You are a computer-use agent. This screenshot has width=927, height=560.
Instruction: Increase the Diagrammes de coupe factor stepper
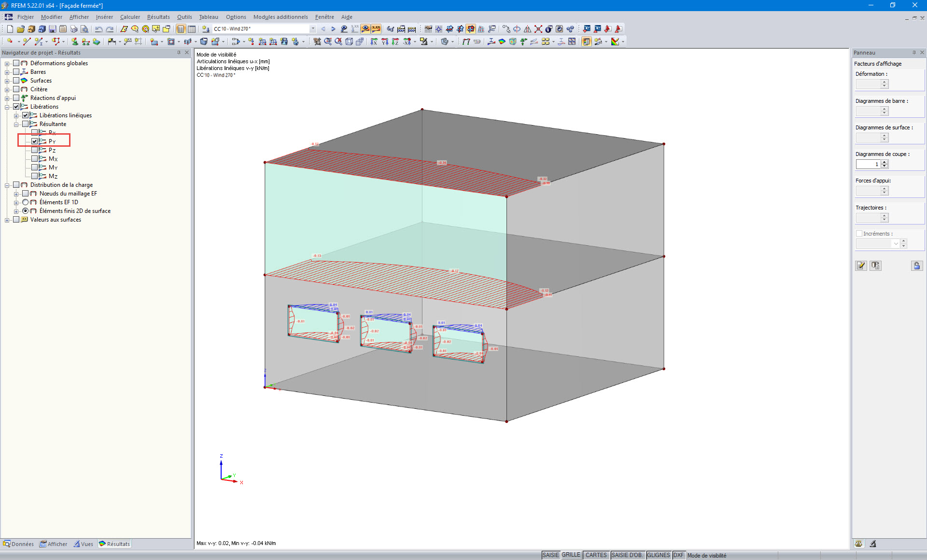point(884,162)
